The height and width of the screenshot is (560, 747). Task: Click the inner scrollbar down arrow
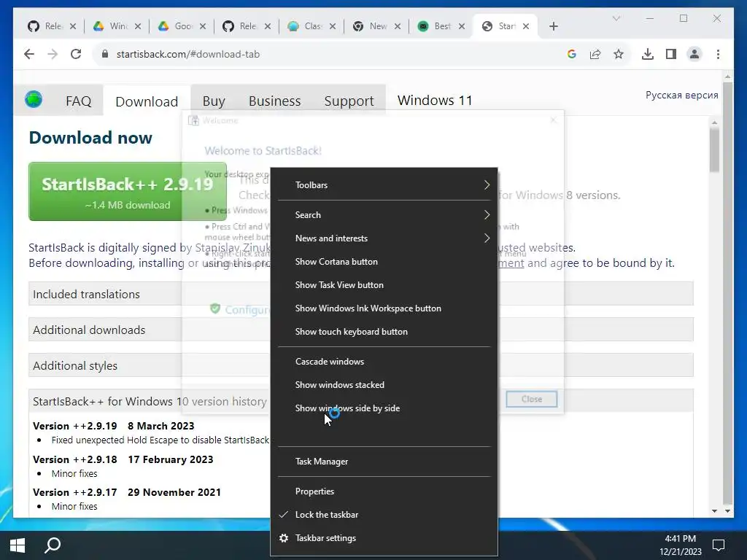click(714, 511)
